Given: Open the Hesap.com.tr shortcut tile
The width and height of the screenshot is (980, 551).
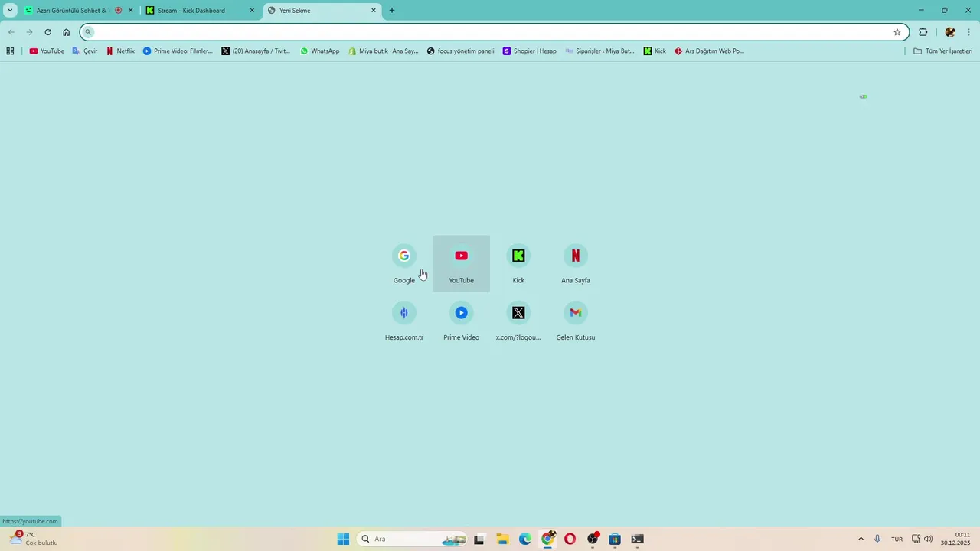Looking at the screenshot, I should click(404, 321).
